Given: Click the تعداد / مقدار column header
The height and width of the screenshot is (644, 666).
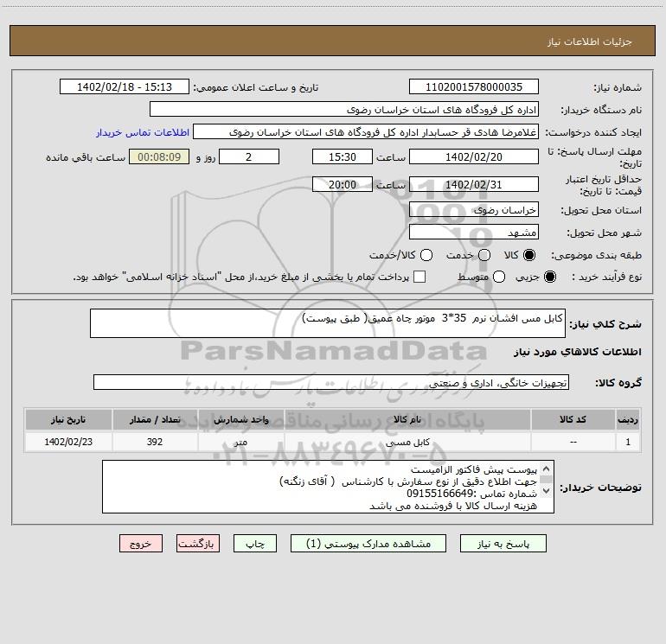Looking at the screenshot, I should point(155,420).
